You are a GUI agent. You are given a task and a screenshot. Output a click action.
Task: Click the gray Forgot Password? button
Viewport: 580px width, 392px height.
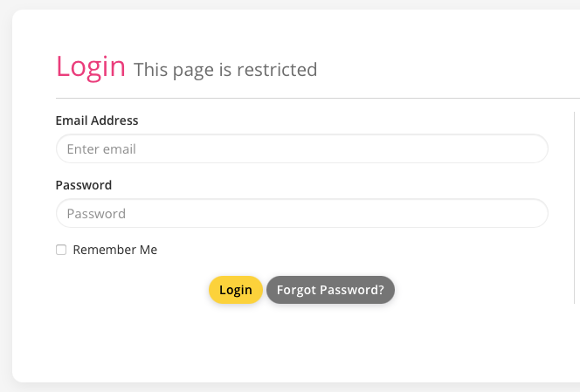click(x=330, y=290)
